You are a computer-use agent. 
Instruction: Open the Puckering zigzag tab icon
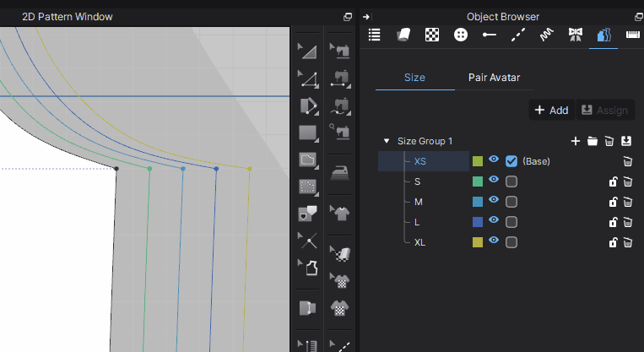546,35
